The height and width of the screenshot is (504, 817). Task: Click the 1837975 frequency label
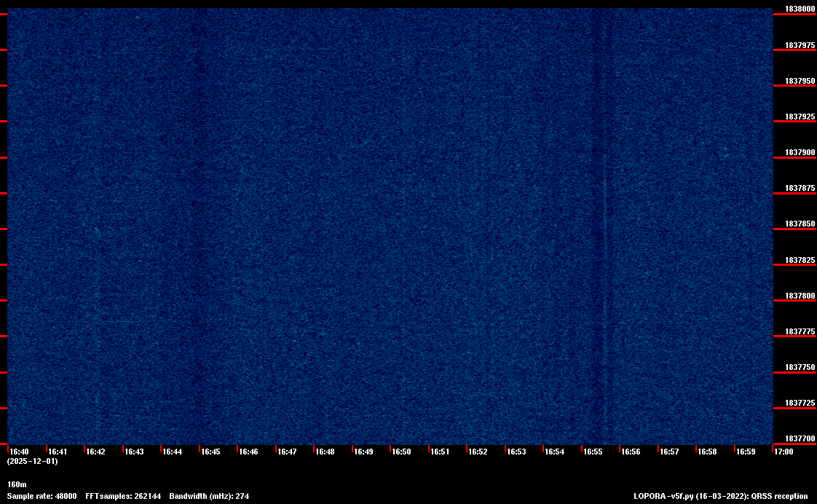[x=800, y=45]
